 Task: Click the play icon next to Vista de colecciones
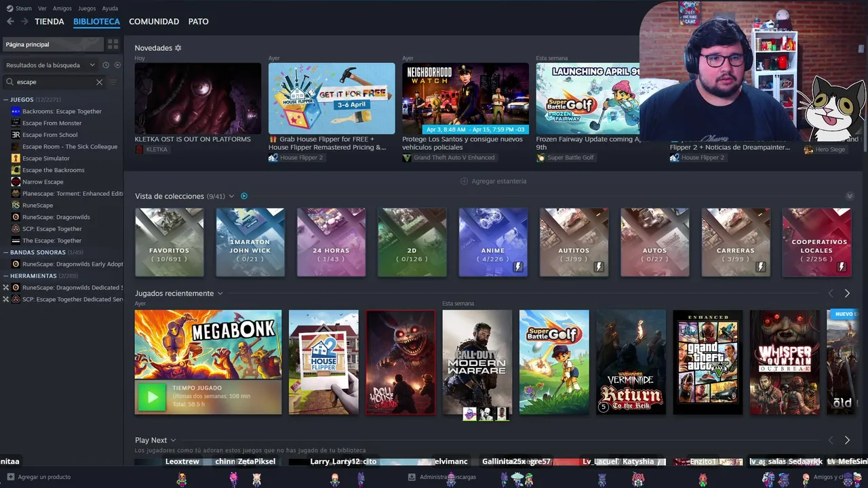[244, 196]
